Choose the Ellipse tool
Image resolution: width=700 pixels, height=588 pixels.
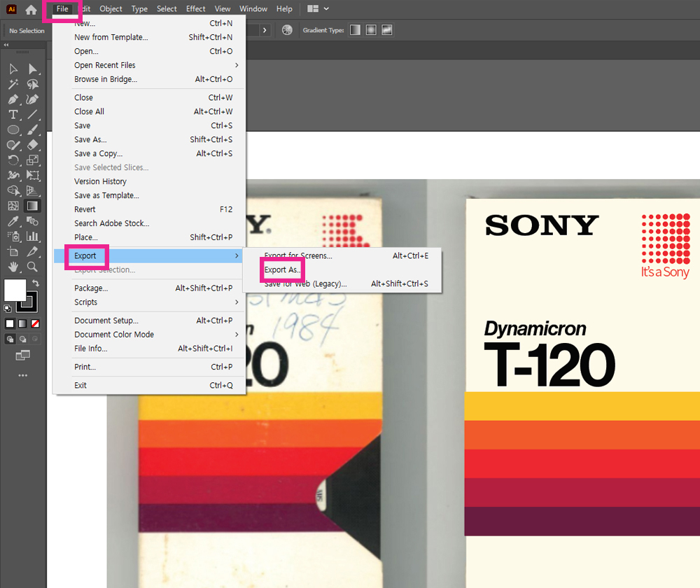click(x=13, y=129)
